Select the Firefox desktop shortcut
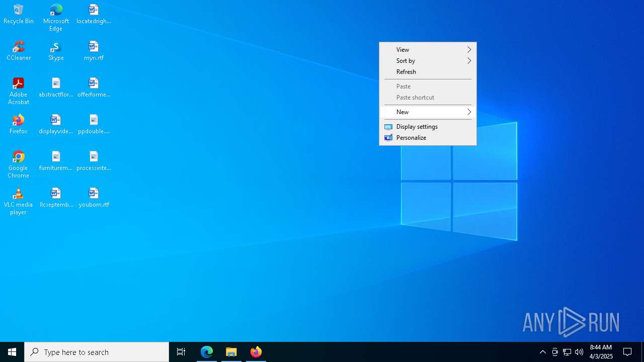Viewport: 644px width, 362px height. coord(19,124)
